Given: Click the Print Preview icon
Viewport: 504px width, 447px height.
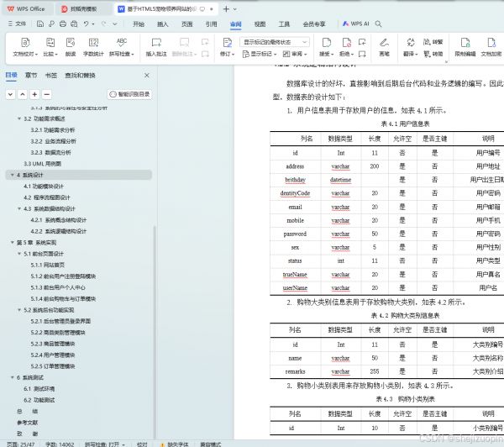Looking at the screenshot, I should coord(74,24).
